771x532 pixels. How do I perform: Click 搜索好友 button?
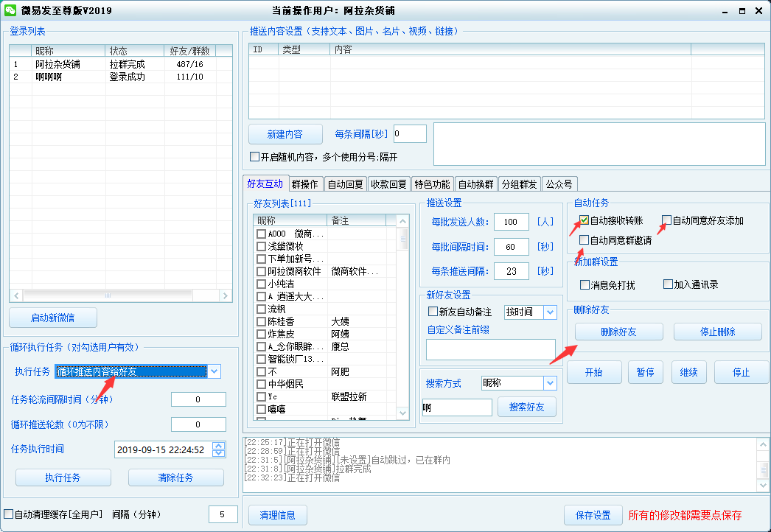pyautogui.click(x=526, y=407)
